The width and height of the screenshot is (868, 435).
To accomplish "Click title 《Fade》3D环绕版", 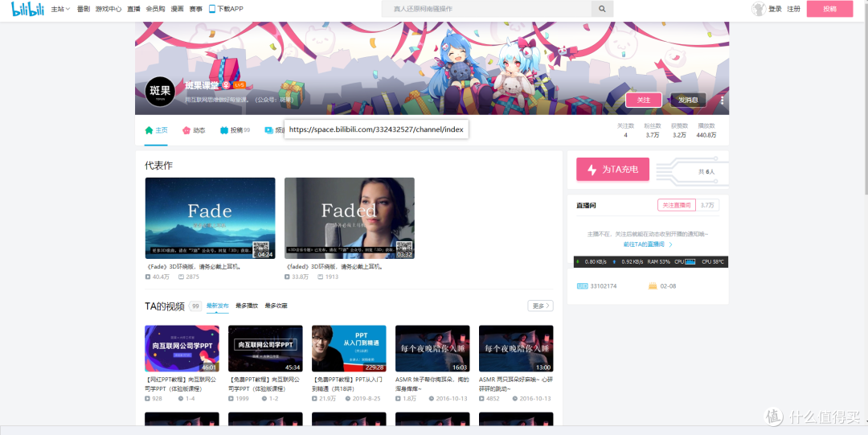I will click(193, 266).
